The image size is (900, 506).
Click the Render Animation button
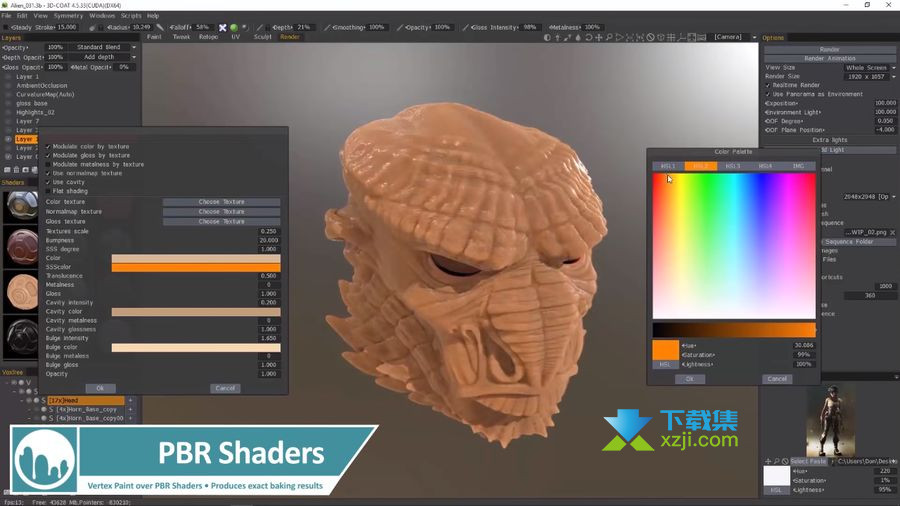click(829, 59)
